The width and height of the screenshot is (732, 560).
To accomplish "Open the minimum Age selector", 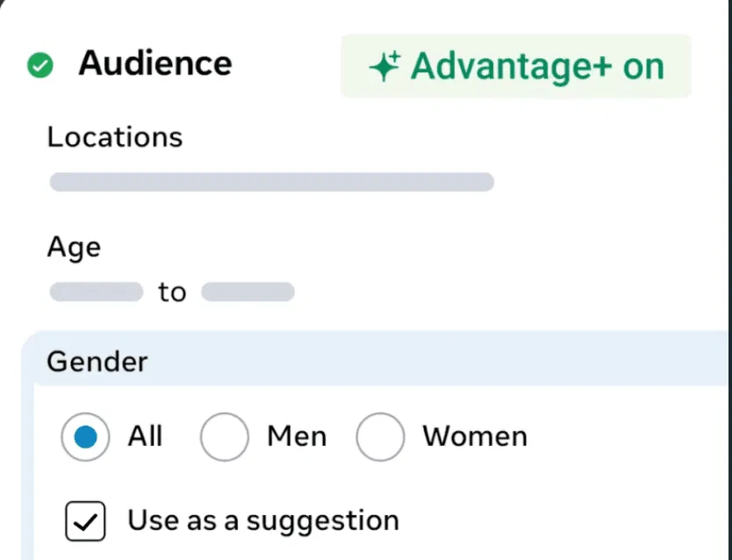I will (x=96, y=291).
